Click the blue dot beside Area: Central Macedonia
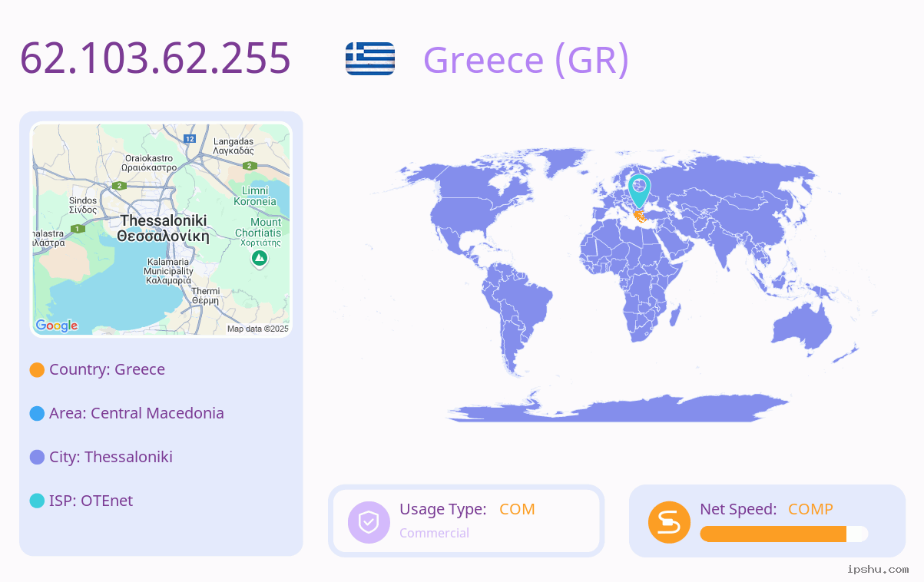 pyautogui.click(x=37, y=414)
